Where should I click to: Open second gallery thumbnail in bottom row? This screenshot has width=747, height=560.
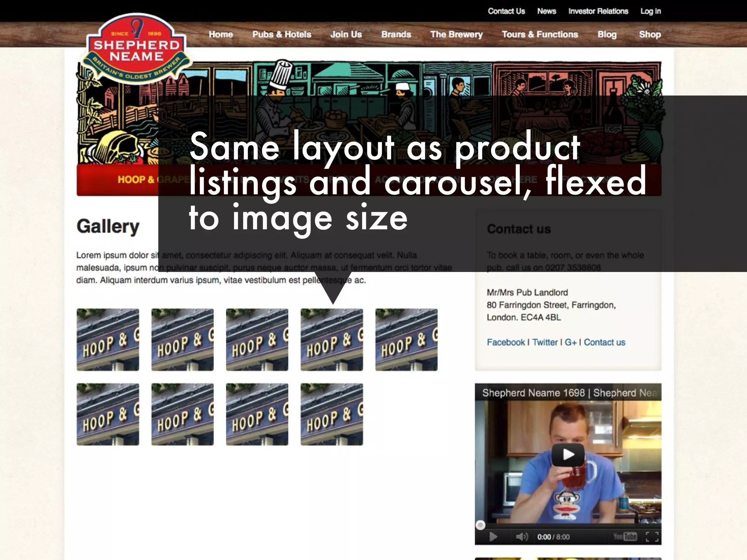click(182, 415)
